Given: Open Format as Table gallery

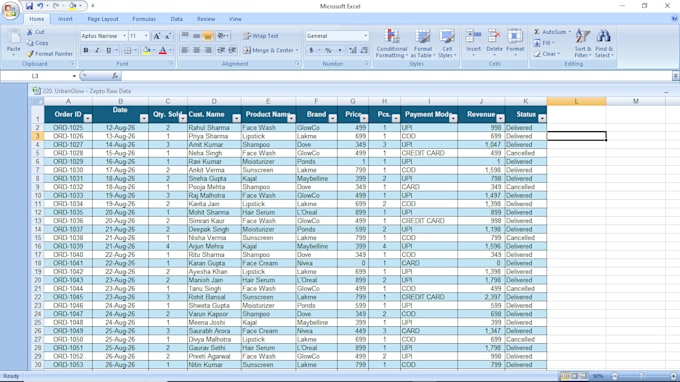Looking at the screenshot, I should (x=423, y=43).
